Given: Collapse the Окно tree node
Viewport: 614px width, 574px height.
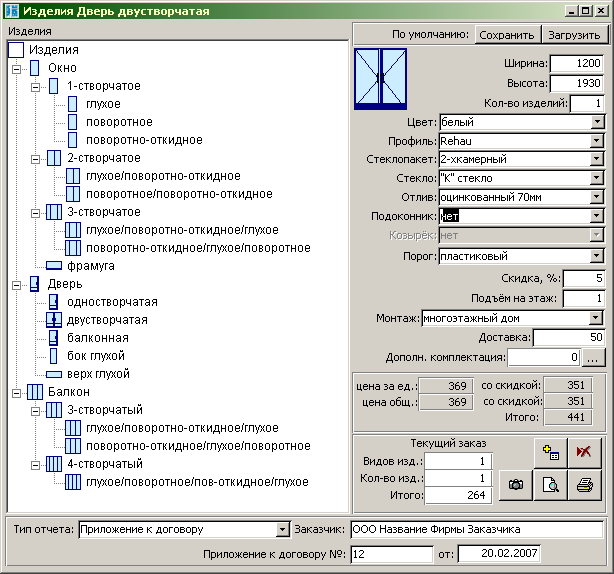Looking at the screenshot, I should point(16,69).
